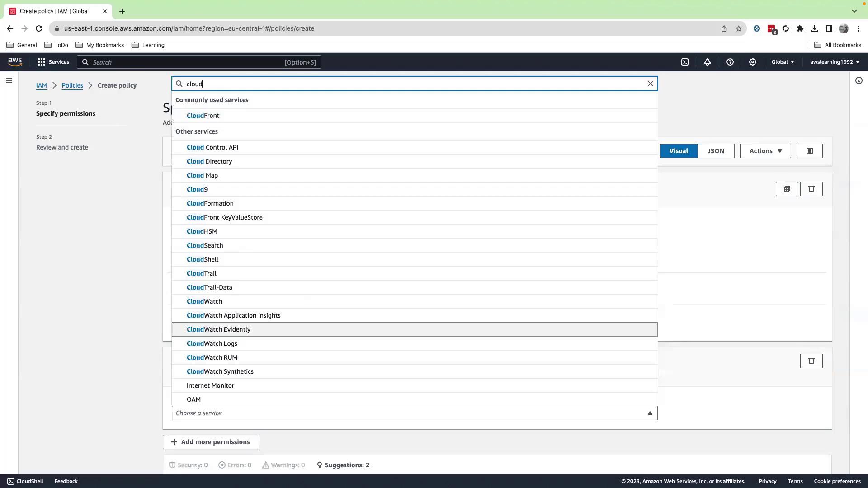The height and width of the screenshot is (488, 868).
Task: Clear the service search with X icon
Action: tap(651, 84)
